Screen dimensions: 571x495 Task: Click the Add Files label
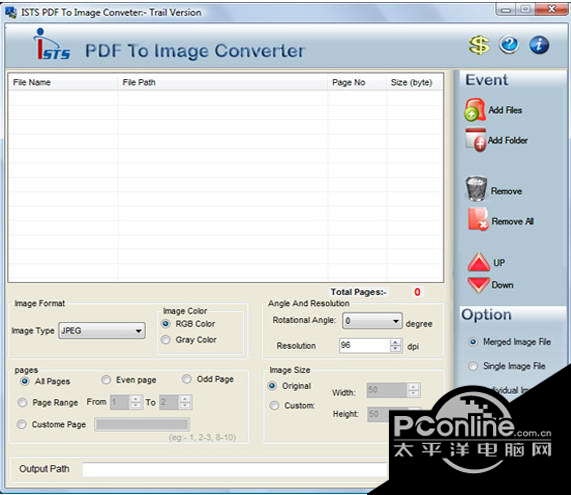point(505,110)
